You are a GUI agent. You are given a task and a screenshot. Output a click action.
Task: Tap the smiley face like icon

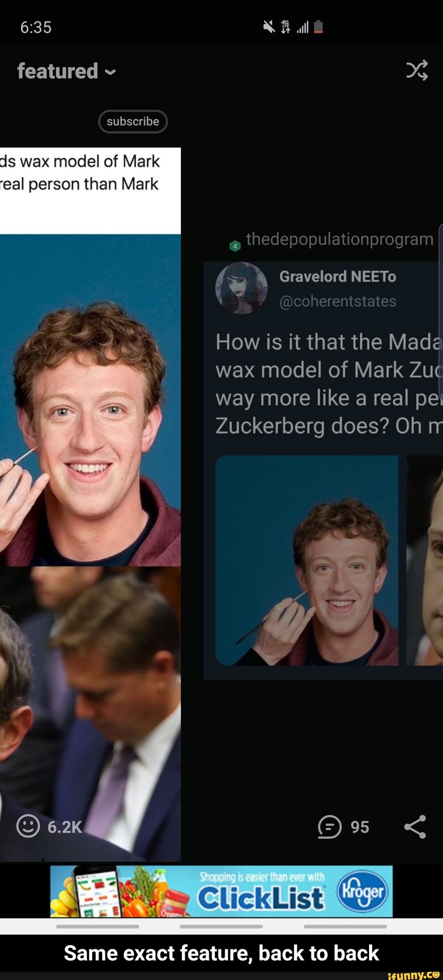(x=28, y=826)
